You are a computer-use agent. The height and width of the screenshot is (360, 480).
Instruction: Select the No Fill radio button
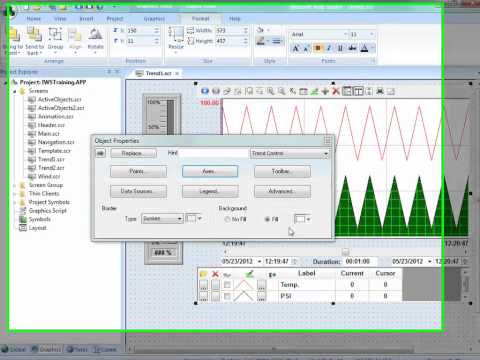(227, 219)
